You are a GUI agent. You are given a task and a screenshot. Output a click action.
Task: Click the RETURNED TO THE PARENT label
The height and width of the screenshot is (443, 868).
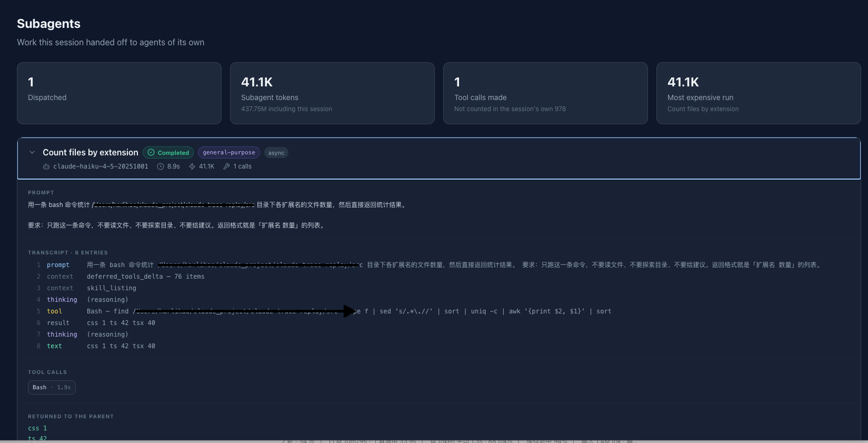click(71, 417)
